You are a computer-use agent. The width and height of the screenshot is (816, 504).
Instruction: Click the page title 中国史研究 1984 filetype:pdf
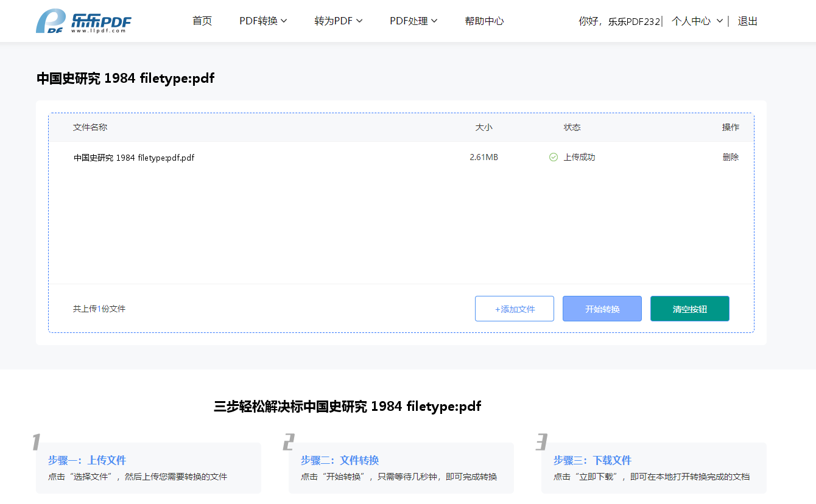125,78
